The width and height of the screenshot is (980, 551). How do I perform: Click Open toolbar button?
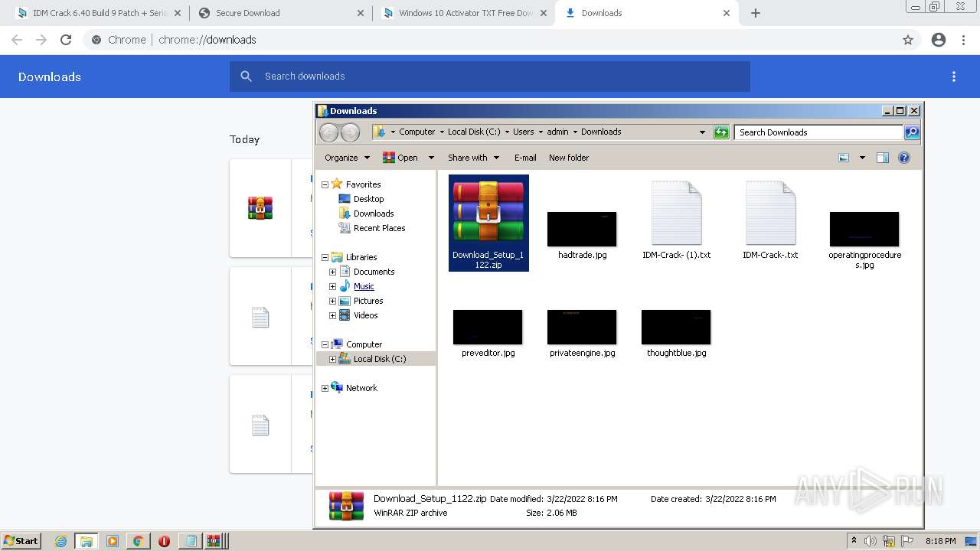pyautogui.click(x=400, y=158)
